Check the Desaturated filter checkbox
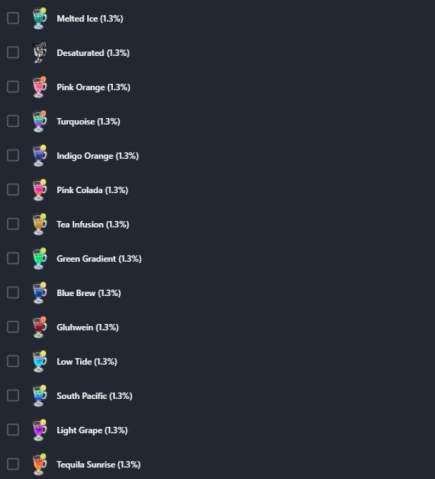 point(13,53)
